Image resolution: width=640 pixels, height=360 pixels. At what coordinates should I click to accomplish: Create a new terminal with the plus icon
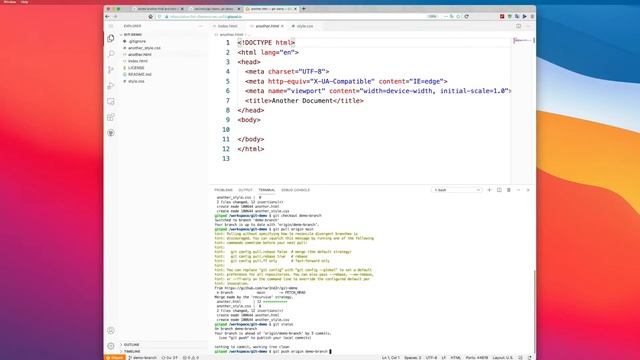pos(489,190)
